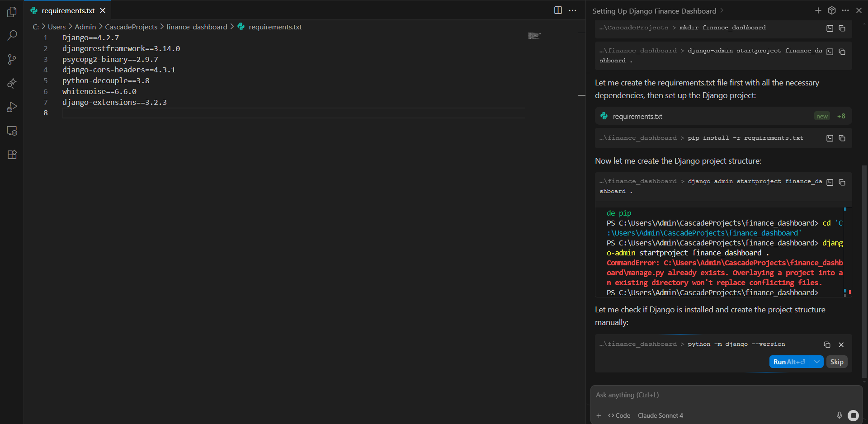Click the green new badge on requirements.txt card
This screenshot has height=424, width=868.
pos(822,116)
